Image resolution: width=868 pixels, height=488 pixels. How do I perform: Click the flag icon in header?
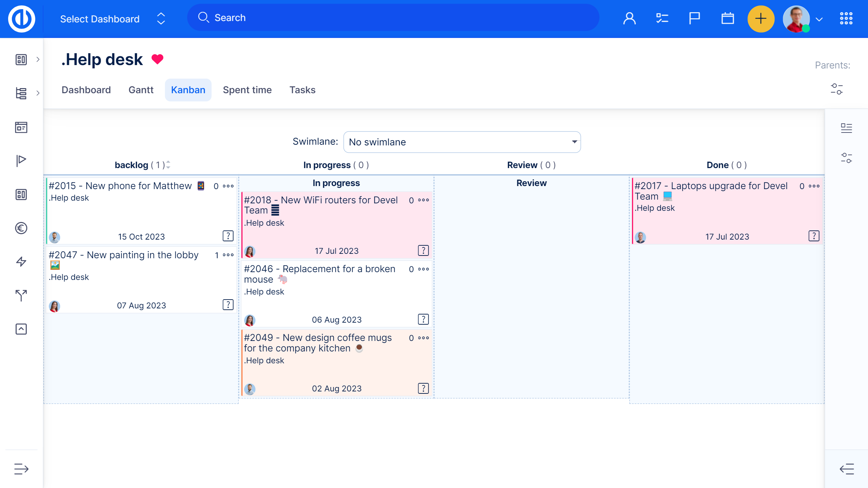[x=694, y=19]
